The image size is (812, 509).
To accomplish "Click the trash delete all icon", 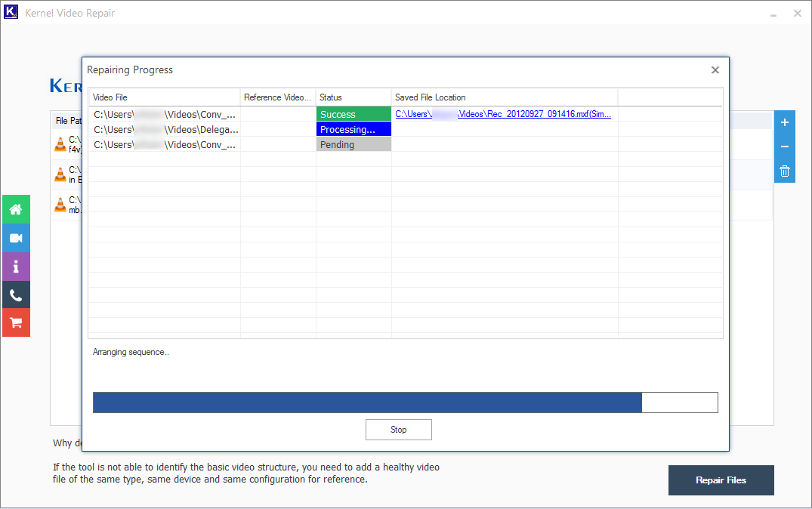I will coord(785,171).
